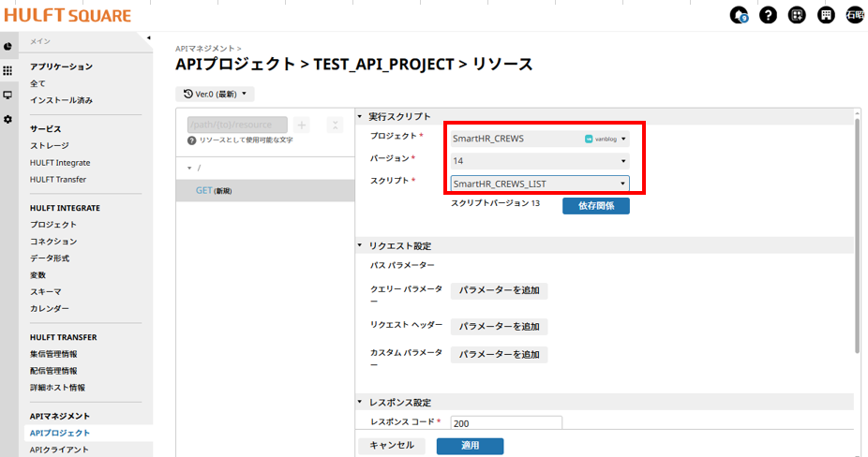
Task: Open the プロジェクト SmartHR_CREWS dropdown
Action: tap(540, 139)
